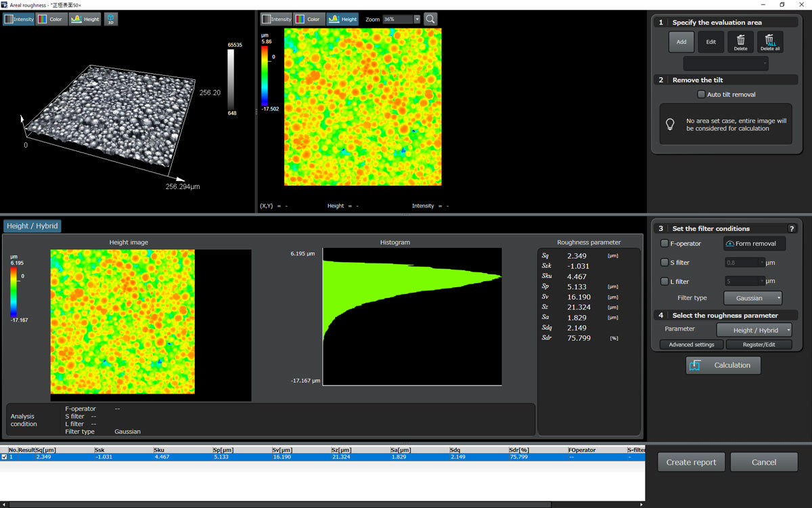Enable the S filter checkbox
This screenshot has width=812, height=508.
click(664, 263)
